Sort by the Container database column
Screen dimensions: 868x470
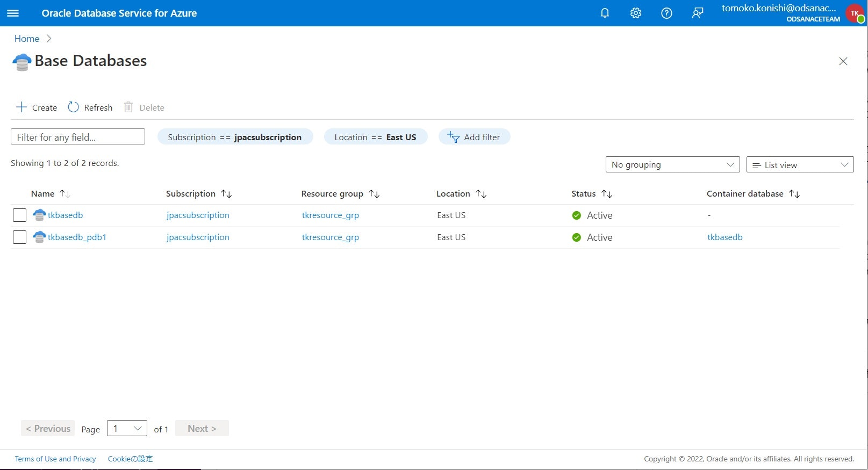[x=754, y=194]
